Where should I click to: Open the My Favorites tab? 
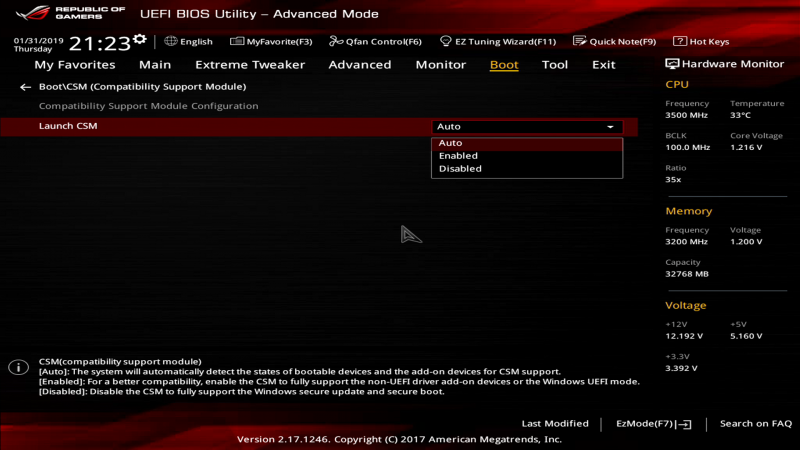tap(74, 65)
